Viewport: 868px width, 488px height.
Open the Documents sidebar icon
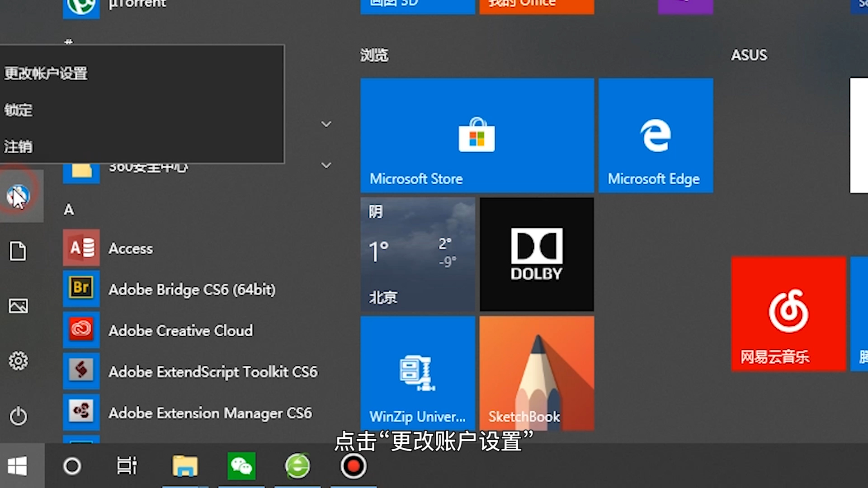click(x=18, y=251)
